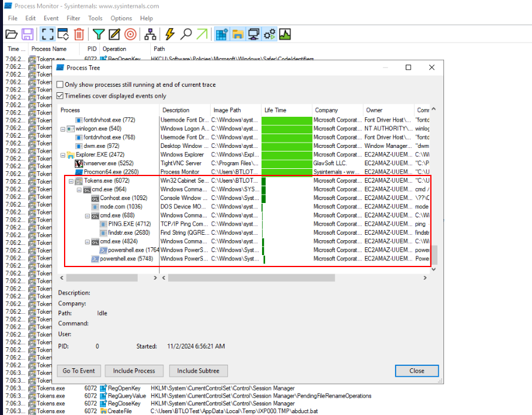Select the powershell.exe (5748) icon
Screen dimensions: 532x415
pos(95,259)
